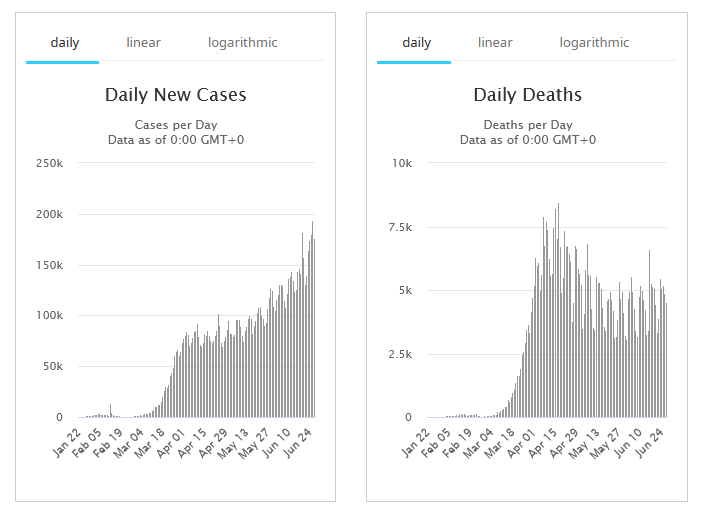Screen dimensions: 703x515
Task: Click the 7.5k y-axis label
Action: [x=398, y=227]
